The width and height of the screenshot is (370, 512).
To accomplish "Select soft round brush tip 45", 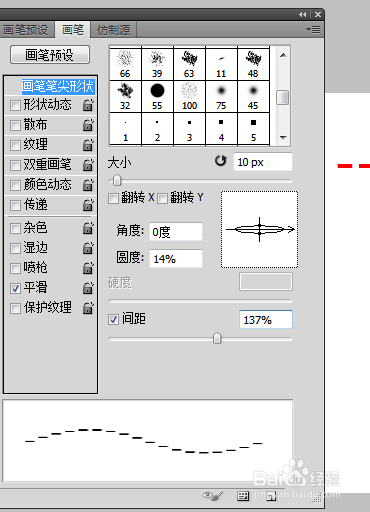I will pyautogui.click(x=253, y=96).
